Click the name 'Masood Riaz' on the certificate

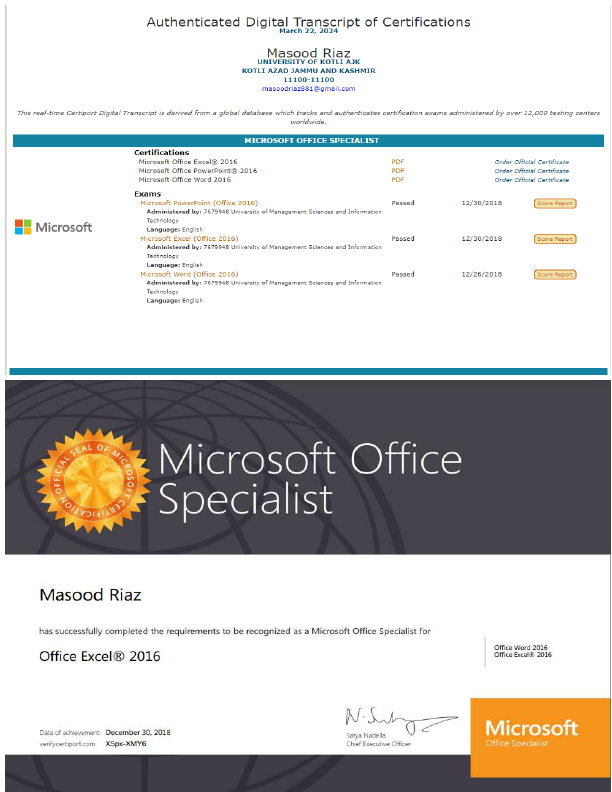90,595
